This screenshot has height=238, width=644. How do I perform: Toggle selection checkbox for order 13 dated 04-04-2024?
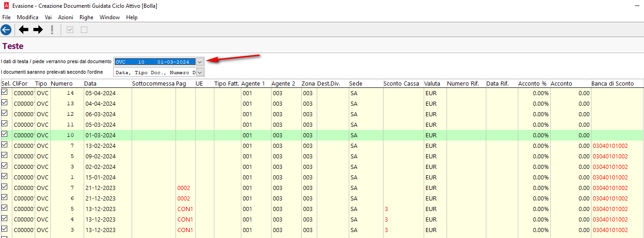(x=5, y=103)
